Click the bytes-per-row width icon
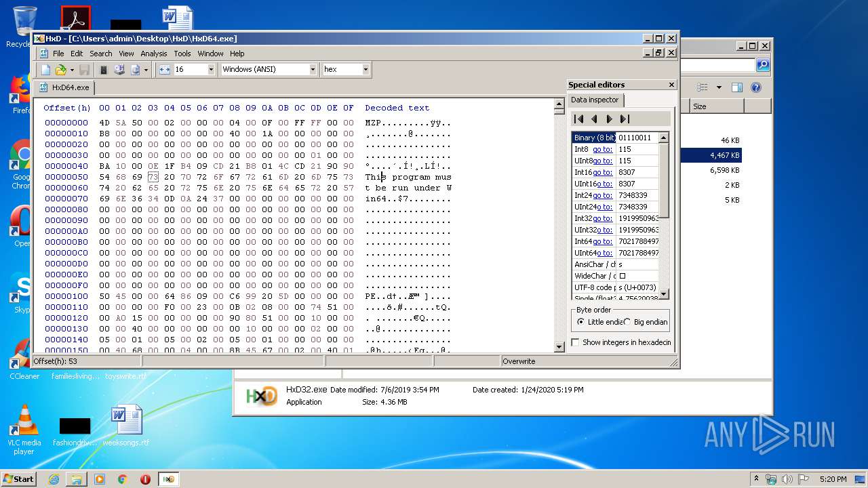The width and height of the screenshot is (868, 488). tap(164, 69)
